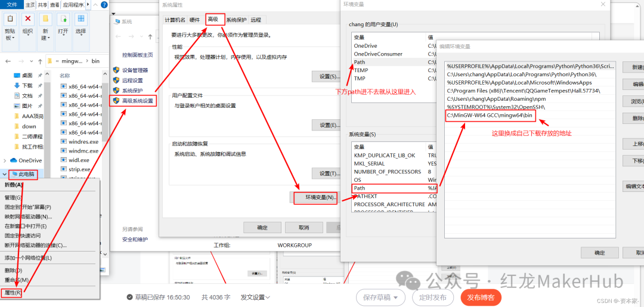Viewport: 644px width, 307px height.
Task: Click the Open ribbon icon
Action: click(x=63, y=18)
